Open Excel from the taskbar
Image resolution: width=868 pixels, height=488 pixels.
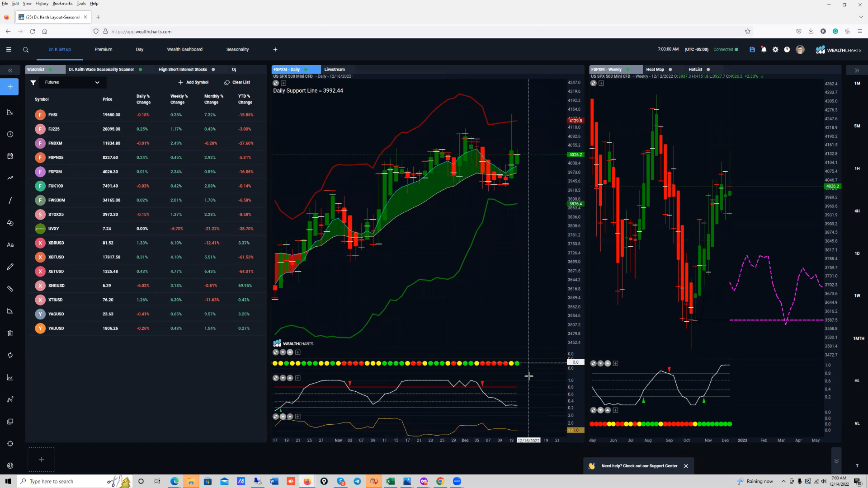click(x=391, y=481)
